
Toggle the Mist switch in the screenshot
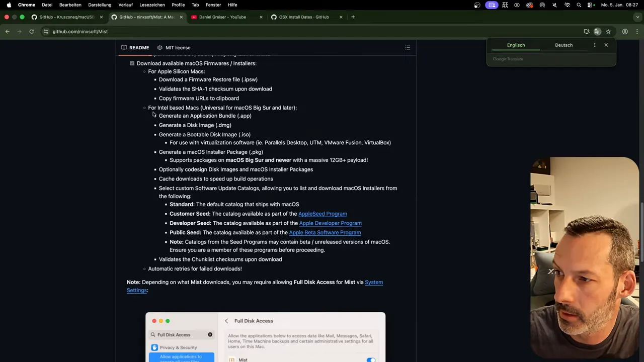click(x=371, y=359)
